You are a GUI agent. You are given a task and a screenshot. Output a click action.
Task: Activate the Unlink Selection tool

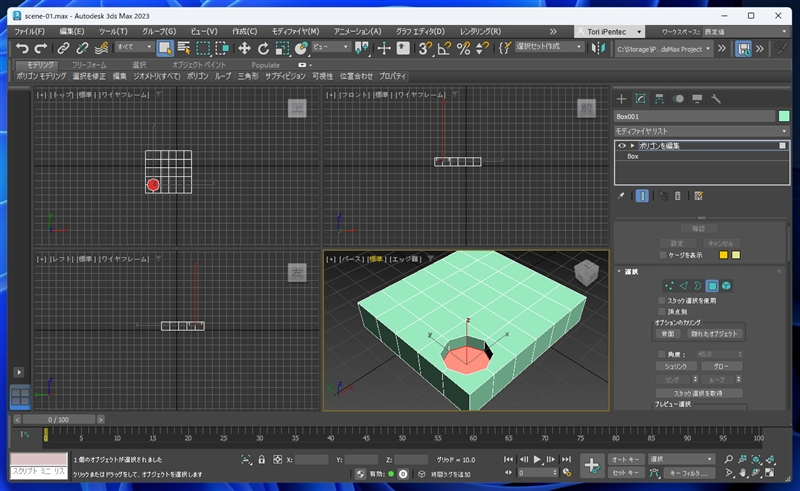pyautogui.click(x=82, y=48)
